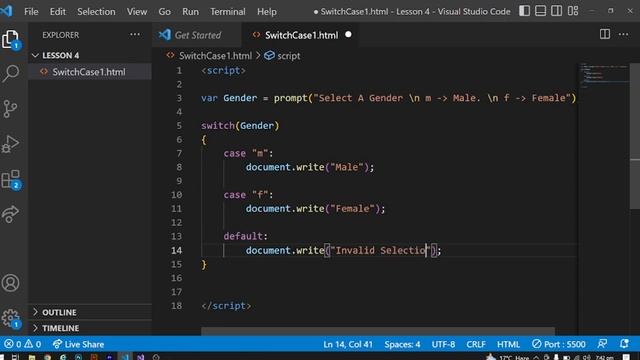Screen dimensions: 640x360
Task: Click SwitchCase1.html in the breadcrumb
Action: [x=215, y=56]
